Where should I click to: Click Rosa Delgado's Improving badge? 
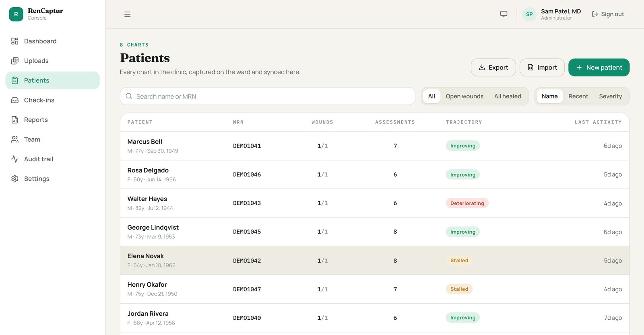(462, 175)
